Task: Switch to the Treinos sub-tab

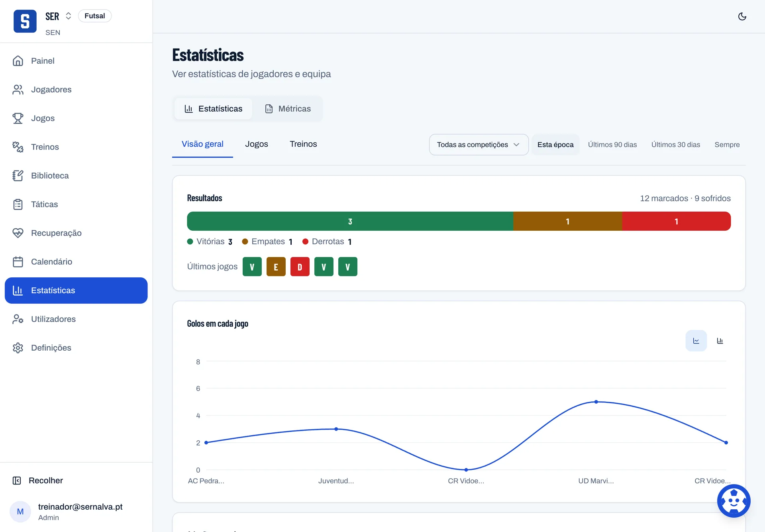Action: (x=303, y=144)
